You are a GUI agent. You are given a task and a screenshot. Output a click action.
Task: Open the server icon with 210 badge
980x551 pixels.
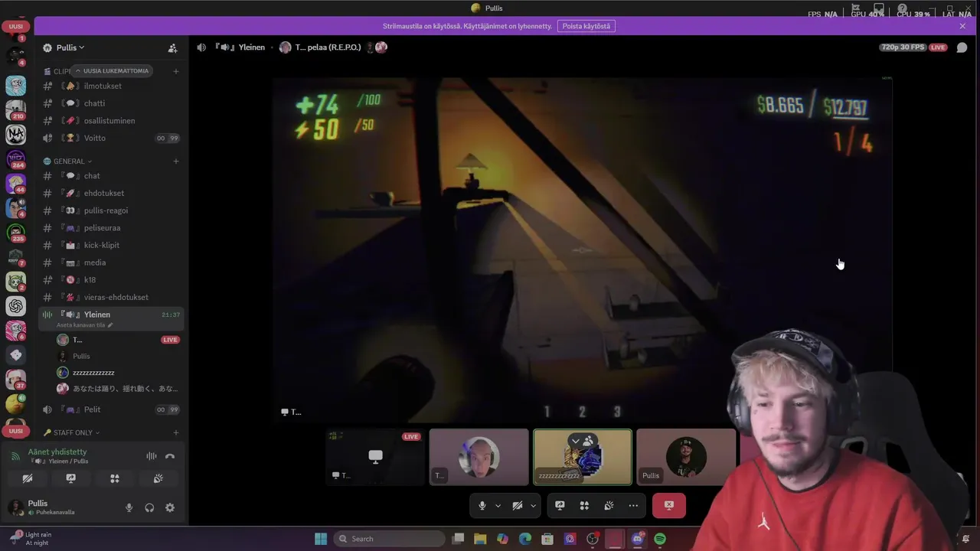tap(16, 109)
